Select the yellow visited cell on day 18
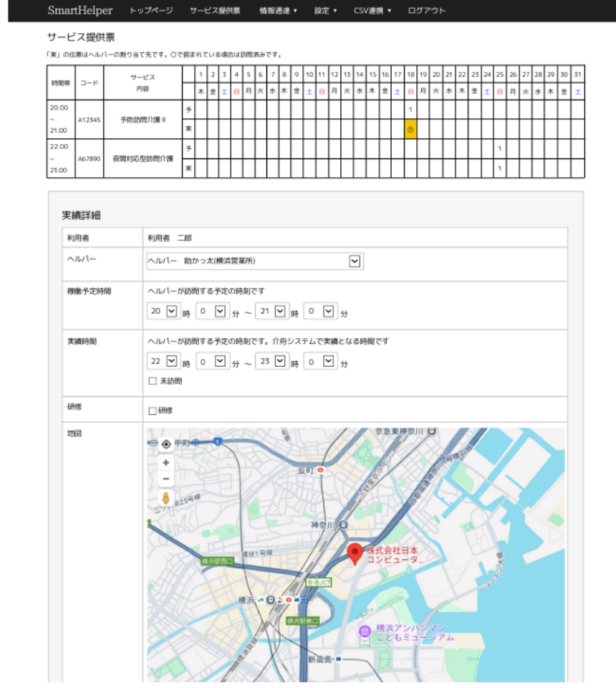Screen dimensions: 616x688 tap(410, 129)
